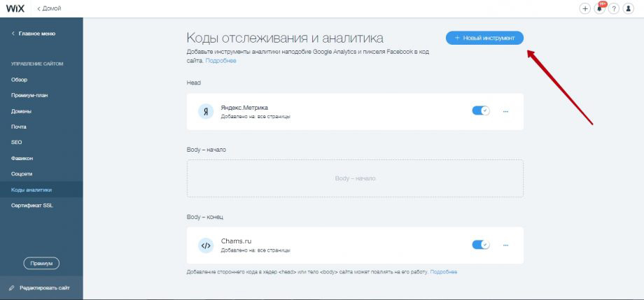Click the Яндекс.Метрика icon
Screen dimensions: 644x300
205,111
